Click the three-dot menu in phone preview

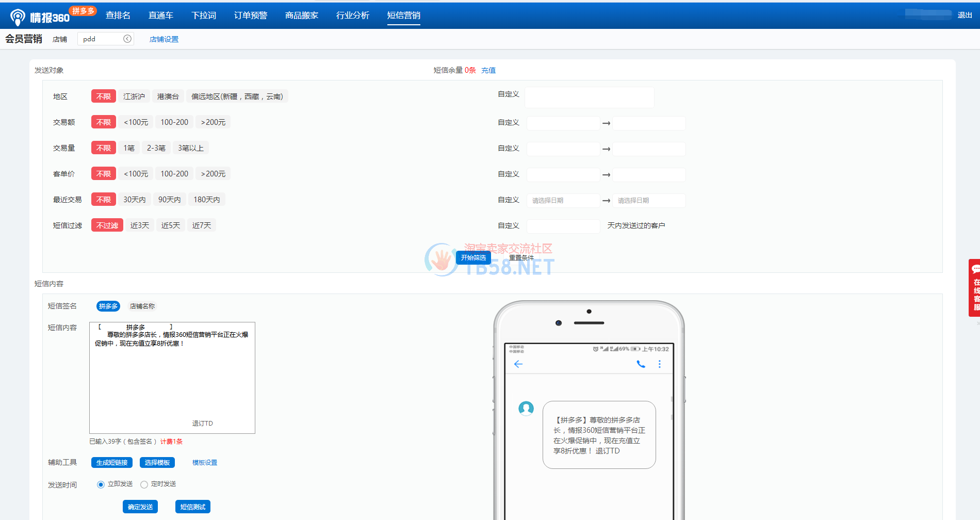click(x=660, y=364)
